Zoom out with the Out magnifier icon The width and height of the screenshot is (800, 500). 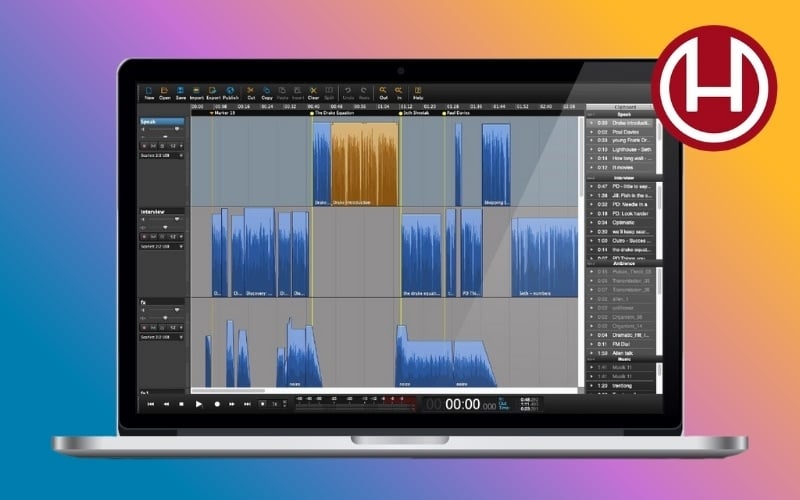(x=383, y=91)
